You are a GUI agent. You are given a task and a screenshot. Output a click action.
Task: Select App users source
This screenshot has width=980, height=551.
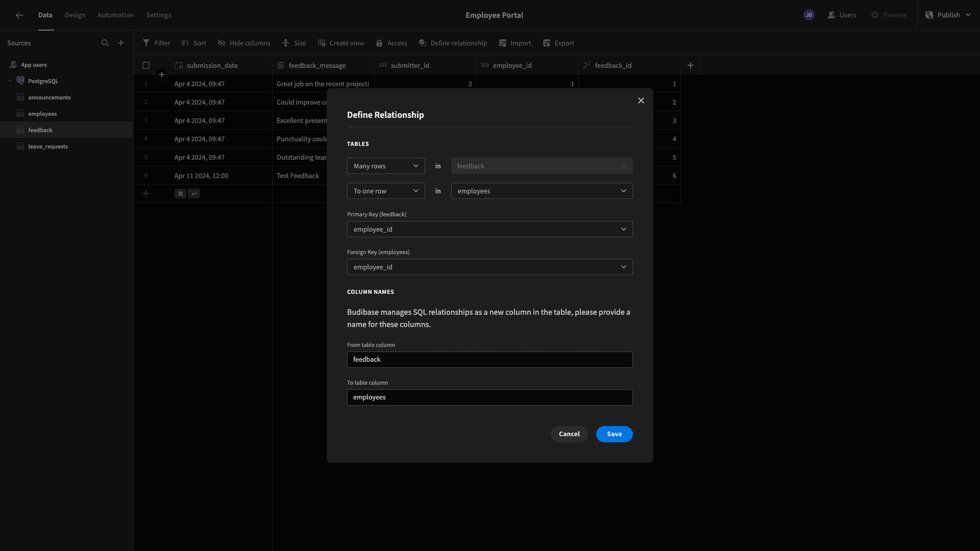[x=66, y=65]
